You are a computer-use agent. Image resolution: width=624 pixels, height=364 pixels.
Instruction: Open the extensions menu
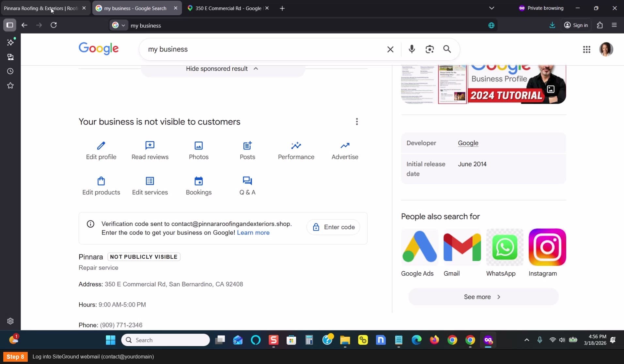[600, 25]
